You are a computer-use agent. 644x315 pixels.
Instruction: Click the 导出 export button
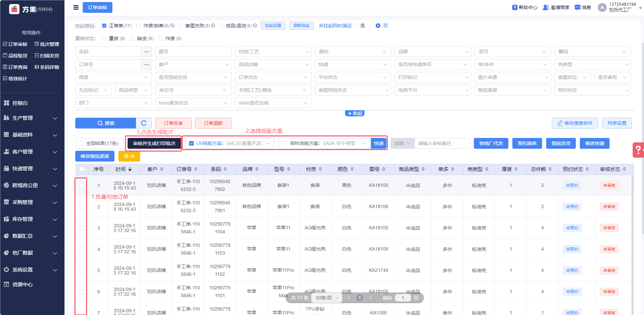[129, 156]
